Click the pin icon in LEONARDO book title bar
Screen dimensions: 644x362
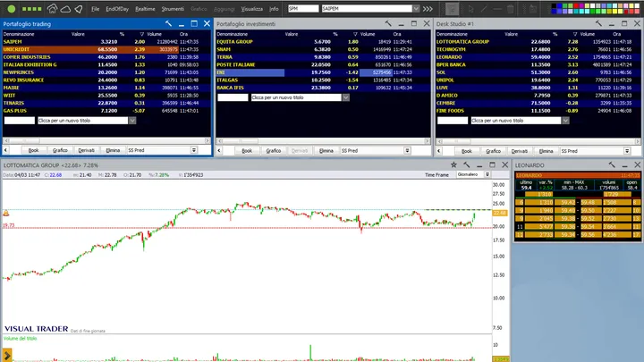point(612,164)
